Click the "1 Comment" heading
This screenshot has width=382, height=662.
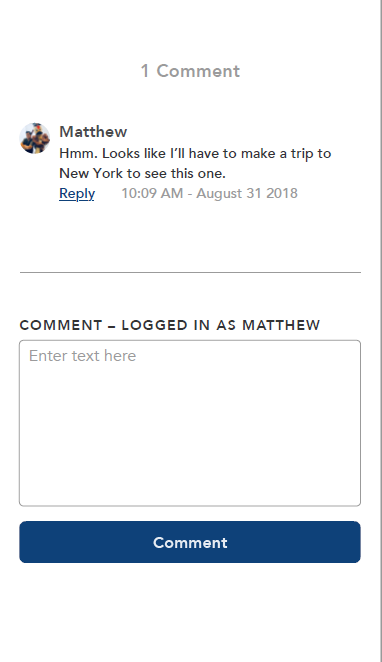(x=190, y=71)
